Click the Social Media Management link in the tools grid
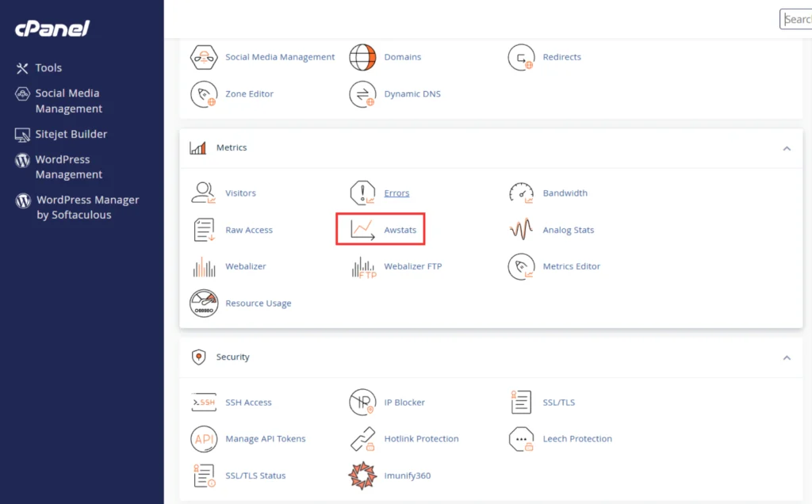The height and width of the screenshot is (504, 812). pos(280,57)
